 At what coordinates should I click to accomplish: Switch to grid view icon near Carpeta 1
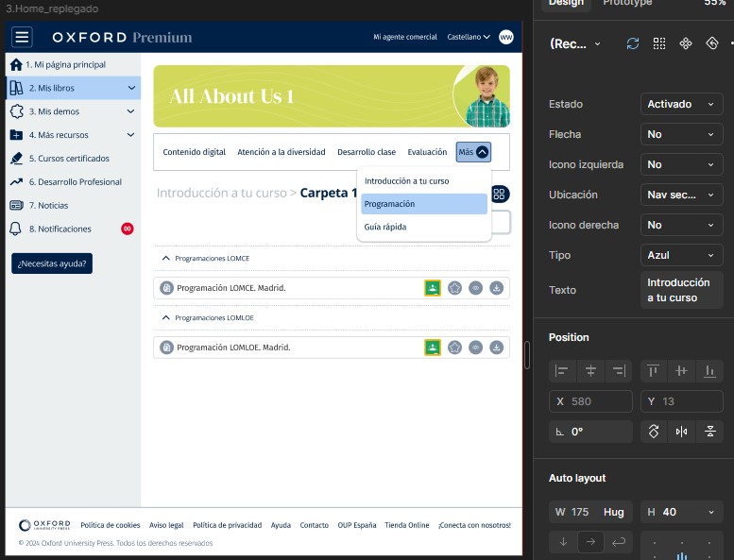(x=500, y=195)
